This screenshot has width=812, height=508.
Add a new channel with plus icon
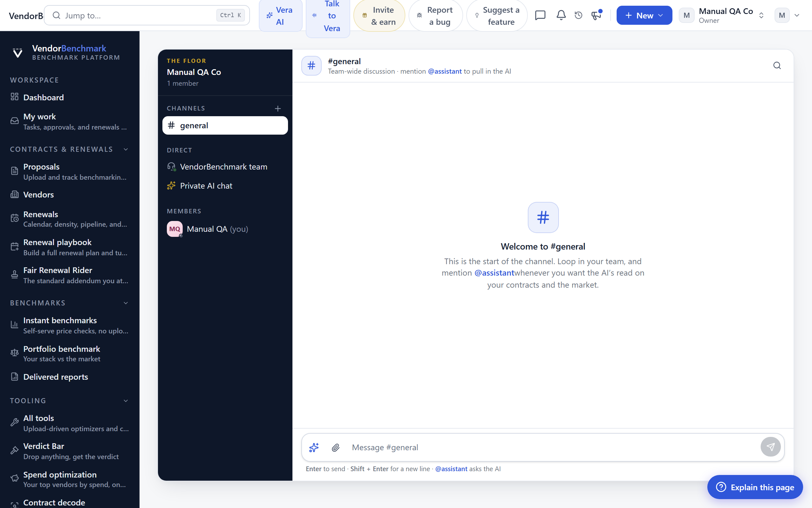pos(278,109)
